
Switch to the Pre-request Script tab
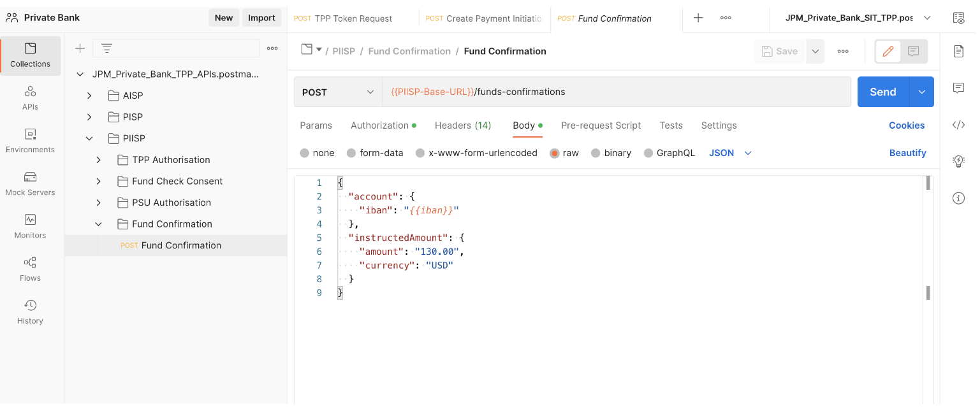[x=601, y=125]
